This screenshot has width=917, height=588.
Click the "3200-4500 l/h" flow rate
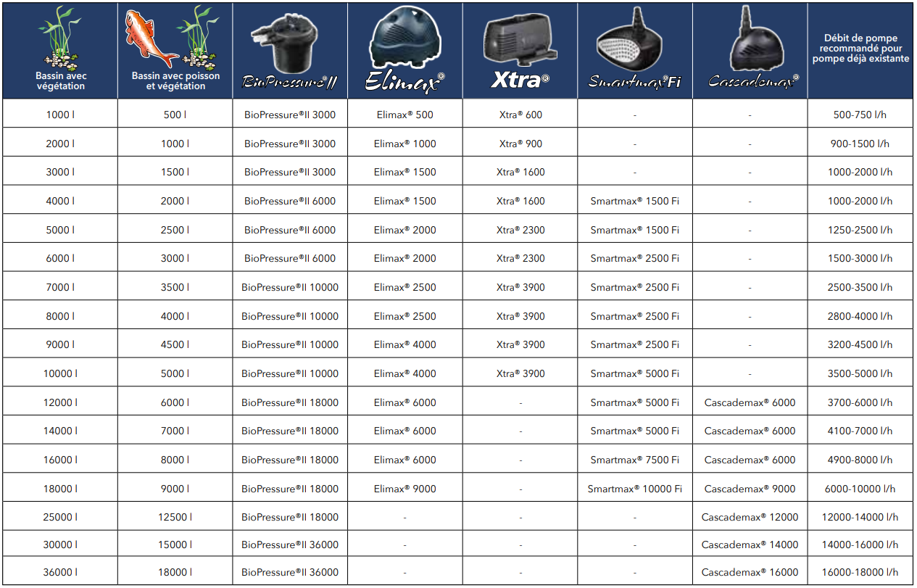[860, 344]
